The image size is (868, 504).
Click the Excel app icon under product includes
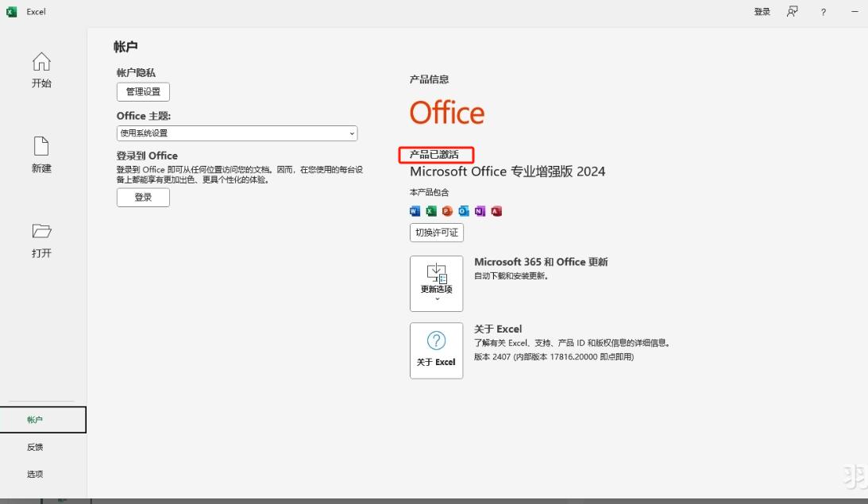point(431,211)
